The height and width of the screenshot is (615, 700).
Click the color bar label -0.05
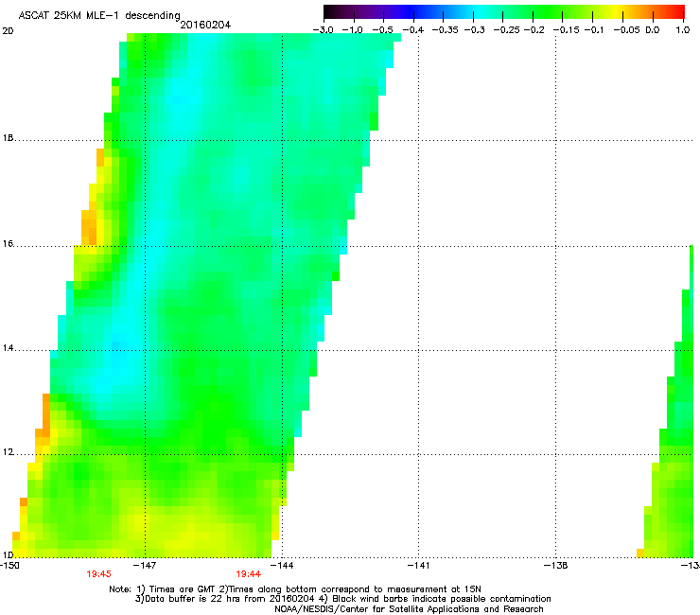click(626, 29)
